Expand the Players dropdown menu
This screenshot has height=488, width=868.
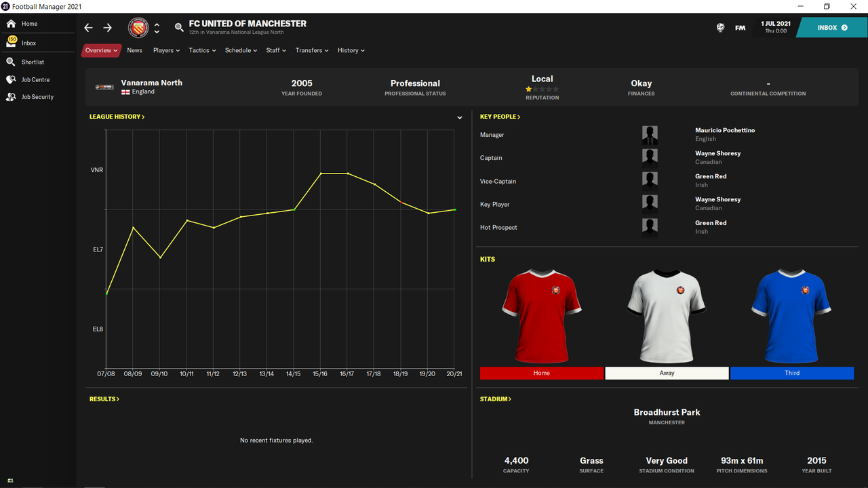tap(166, 50)
